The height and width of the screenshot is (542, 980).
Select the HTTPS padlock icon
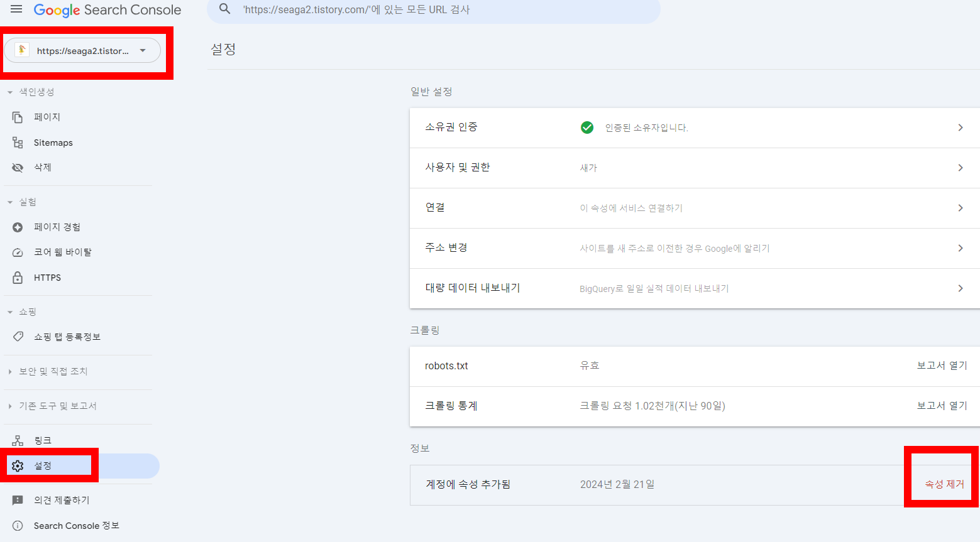pyautogui.click(x=18, y=277)
